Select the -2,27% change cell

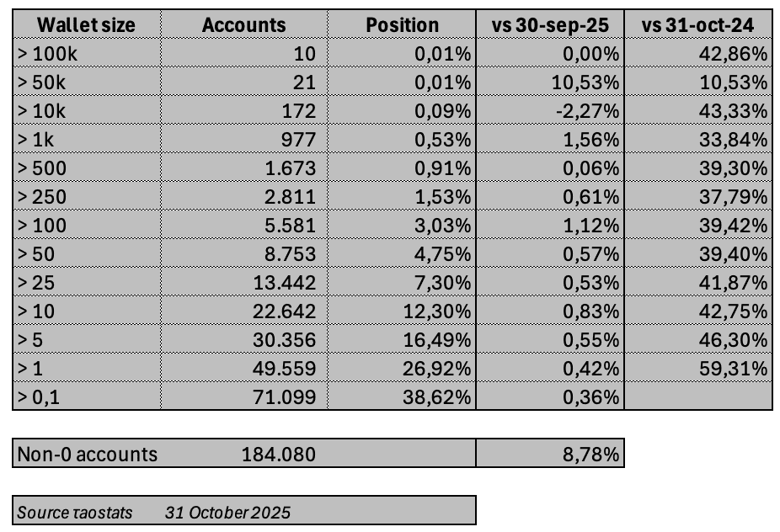click(x=590, y=112)
